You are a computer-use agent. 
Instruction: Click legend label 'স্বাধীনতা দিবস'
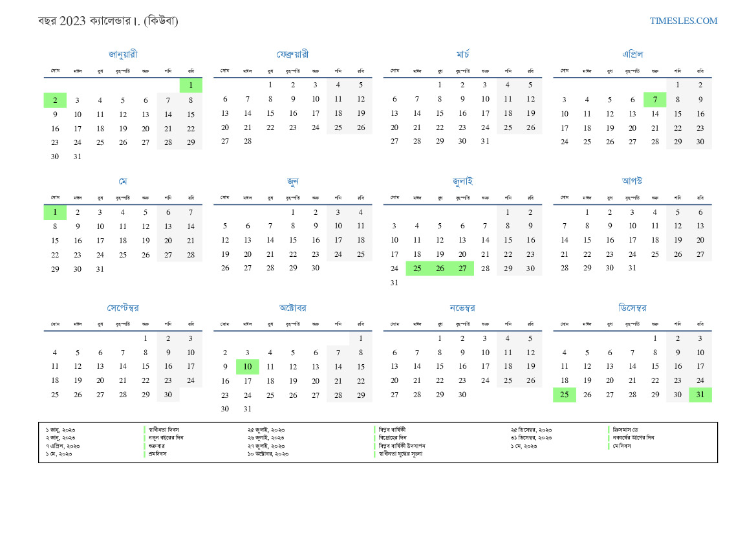click(164, 430)
